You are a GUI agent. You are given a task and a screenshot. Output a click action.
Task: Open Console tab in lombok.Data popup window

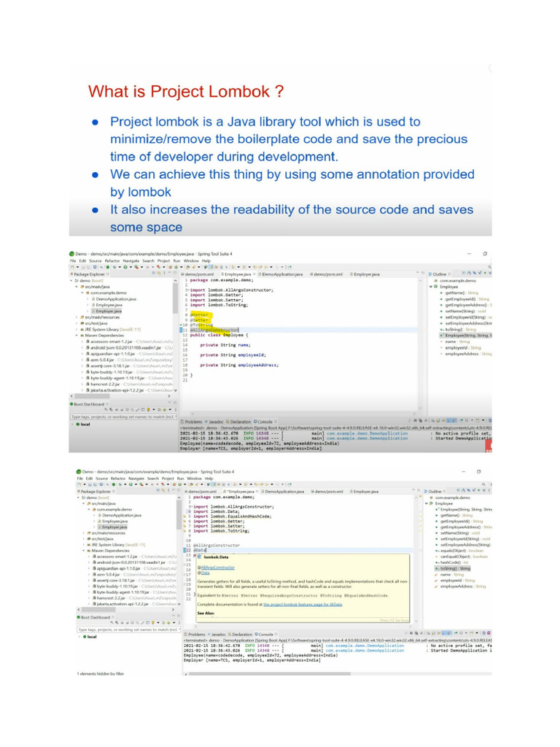(x=265, y=635)
